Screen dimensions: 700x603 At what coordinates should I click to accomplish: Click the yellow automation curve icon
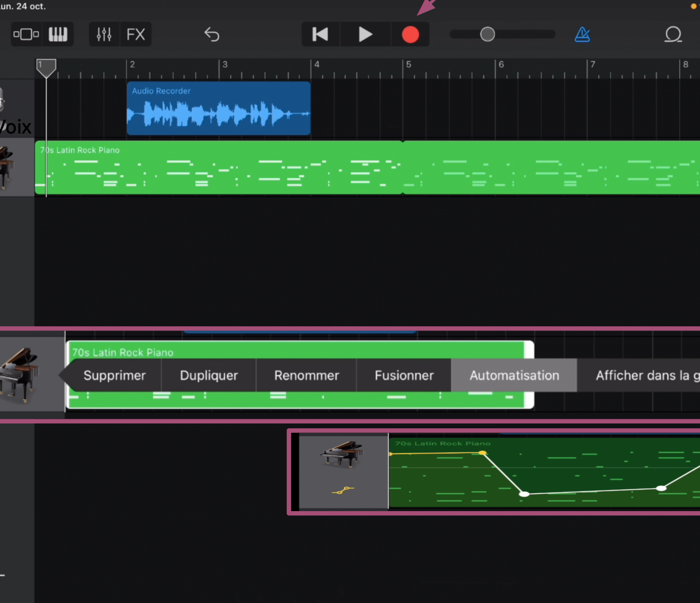pos(343,491)
